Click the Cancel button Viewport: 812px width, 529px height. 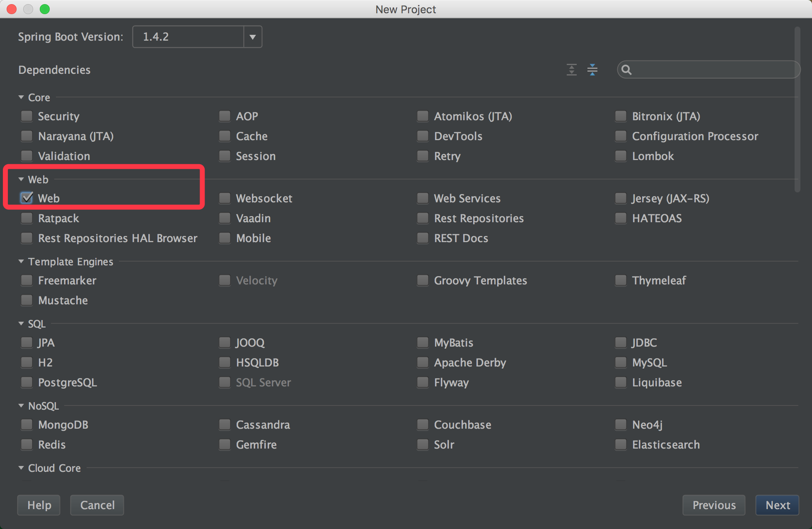point(97,505)
